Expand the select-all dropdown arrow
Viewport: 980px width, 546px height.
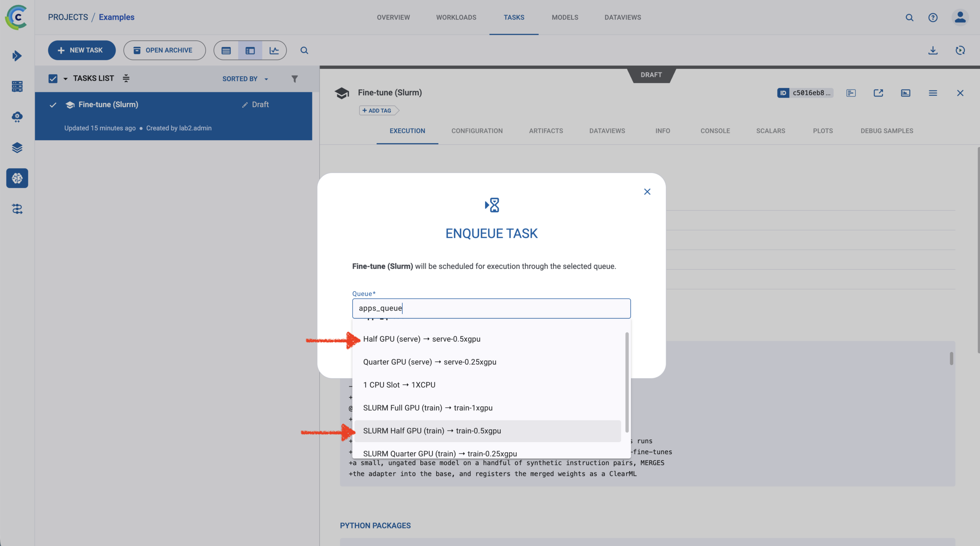65,79
